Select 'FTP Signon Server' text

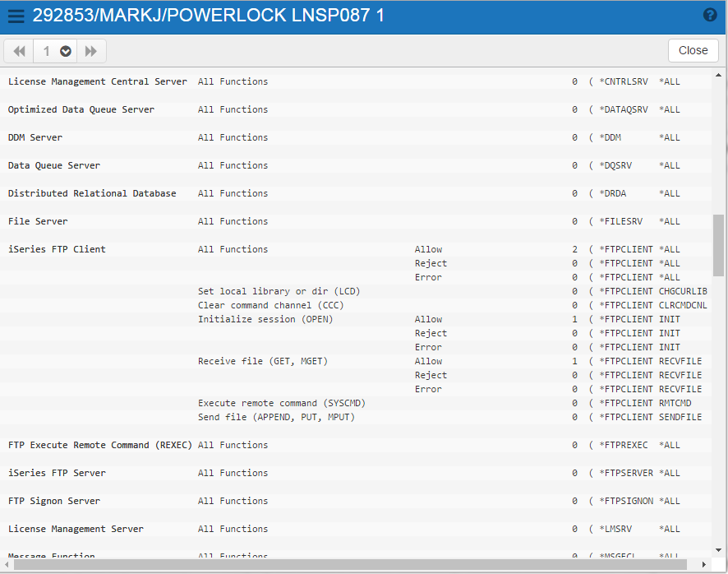[54, 501]
